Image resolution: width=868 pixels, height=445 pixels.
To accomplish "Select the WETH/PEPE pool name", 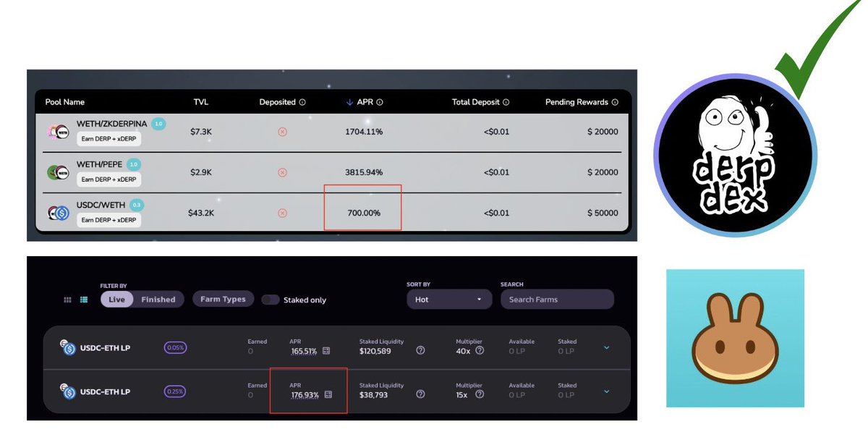I will point(100,165).
